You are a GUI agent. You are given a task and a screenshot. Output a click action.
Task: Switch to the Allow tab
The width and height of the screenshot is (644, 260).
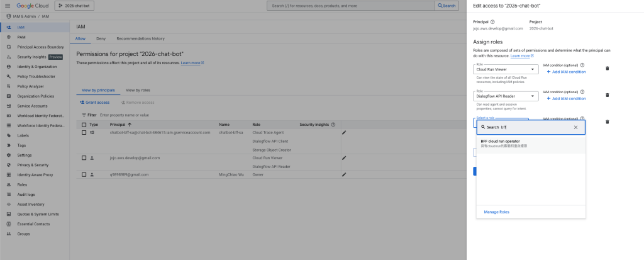point(80,38)
